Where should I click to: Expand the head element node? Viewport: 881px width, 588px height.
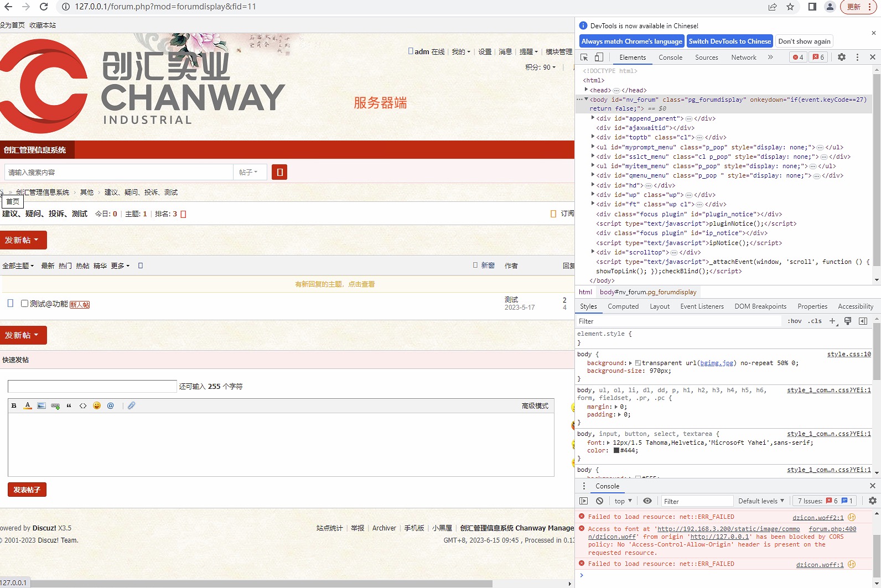(586, 90)
